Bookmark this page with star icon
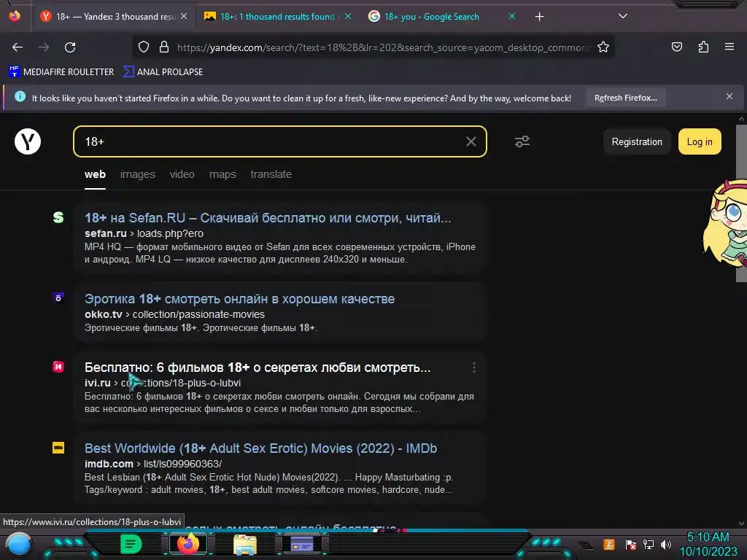 click(603, 47)
